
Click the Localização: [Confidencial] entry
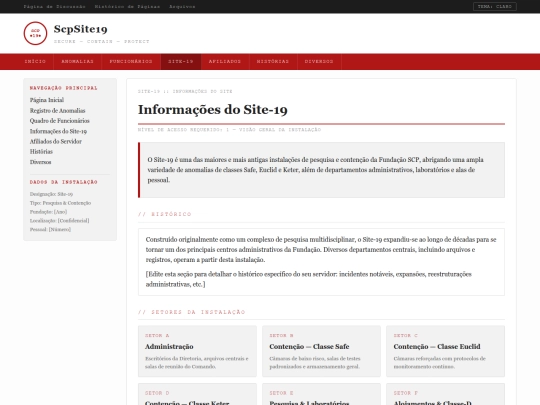click(x=60, y=220)
